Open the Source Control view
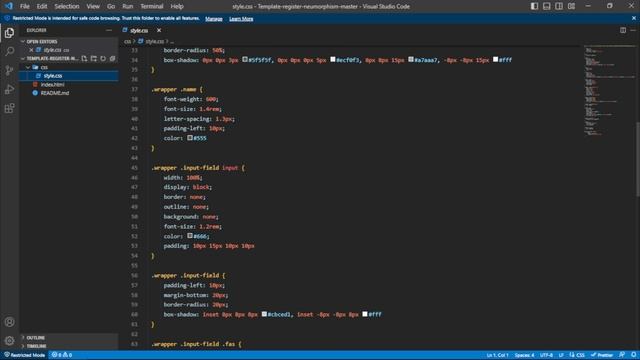Viewport: 640px width, 360px height. click(x=9, y=70)
